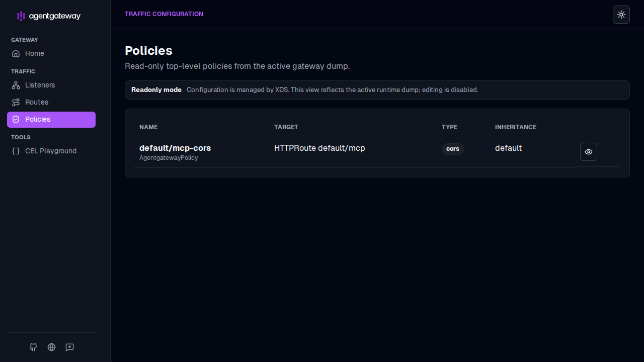Click the TYPE column header
The width and height of the screenshot is (644, 362).
coord(450,127)
